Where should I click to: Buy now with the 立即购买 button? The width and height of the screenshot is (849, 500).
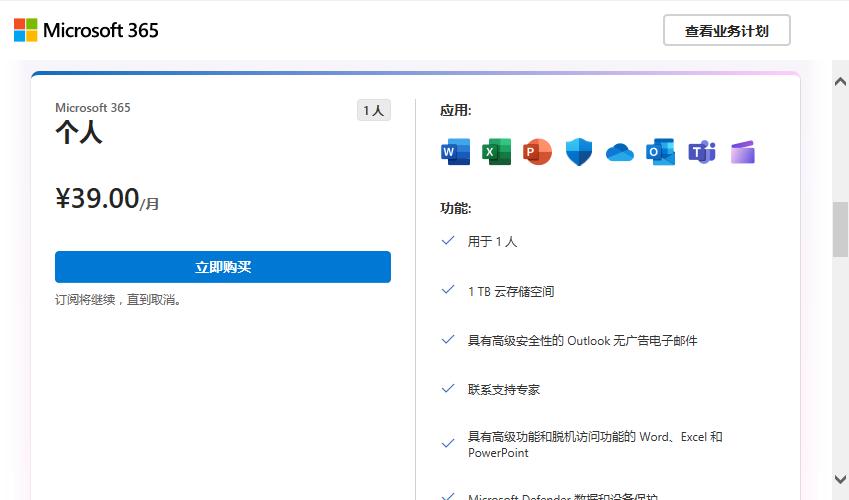[223, 267]
